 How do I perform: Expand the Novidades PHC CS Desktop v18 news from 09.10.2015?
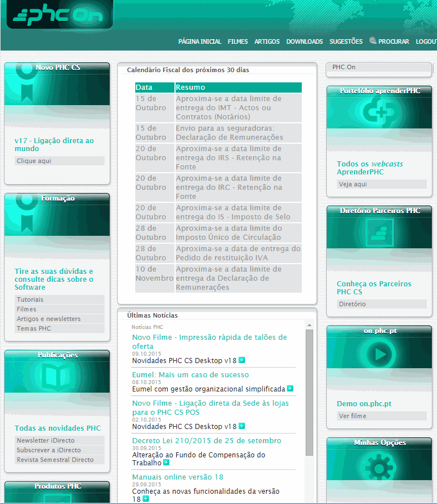tap(242, 360)
